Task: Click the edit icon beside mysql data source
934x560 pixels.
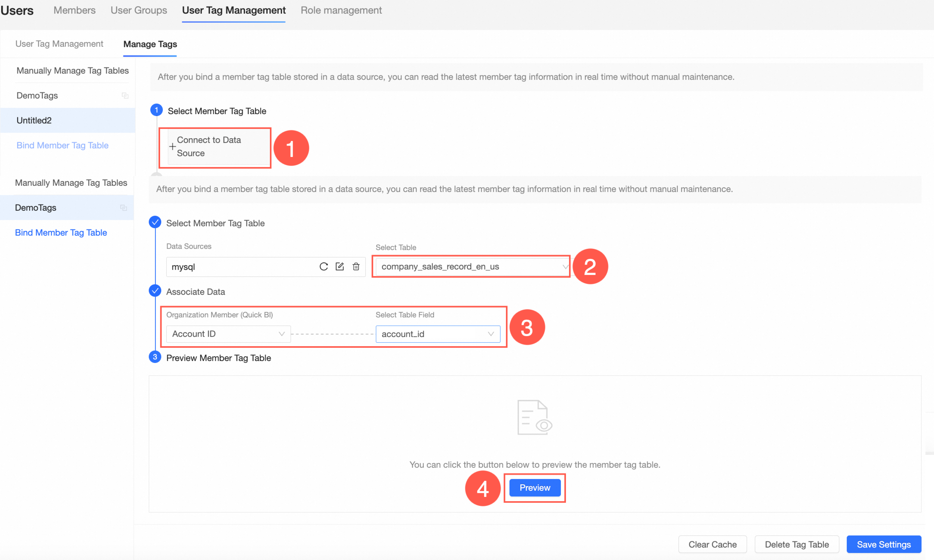Action: [x=340, y=266]
